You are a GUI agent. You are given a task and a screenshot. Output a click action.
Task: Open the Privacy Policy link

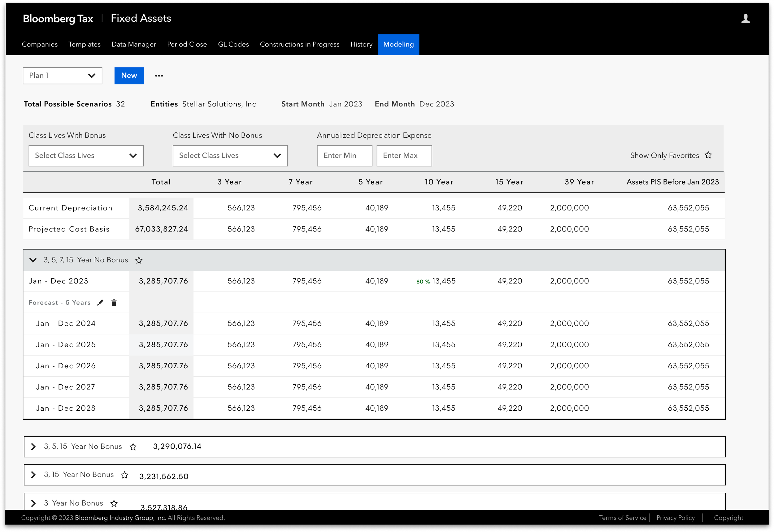675,518
